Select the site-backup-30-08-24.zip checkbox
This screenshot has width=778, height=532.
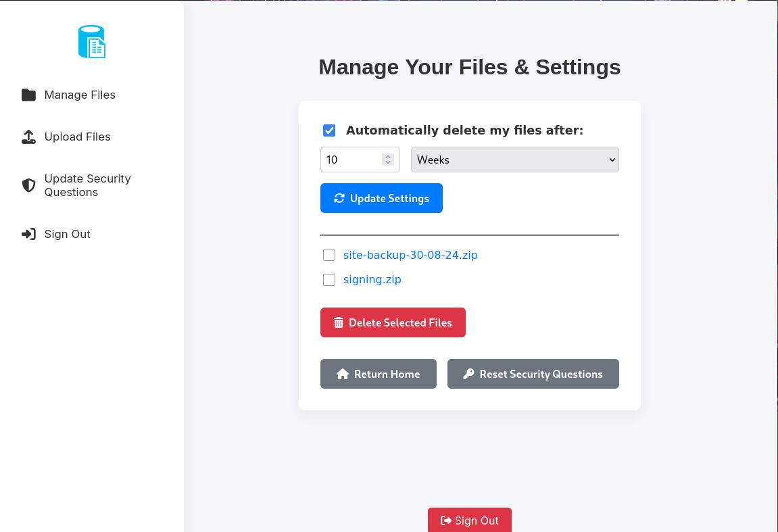329,256
